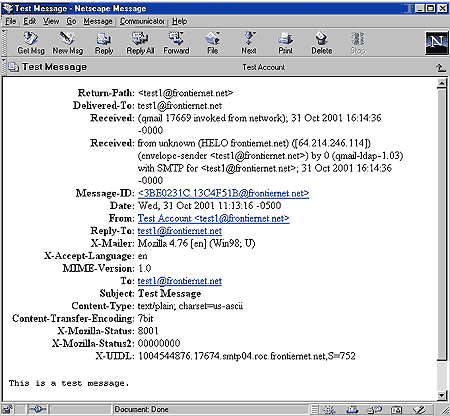The width and height of the screenshot is (450, 416).
Task: Open the File menu
Action: point(11,21)
